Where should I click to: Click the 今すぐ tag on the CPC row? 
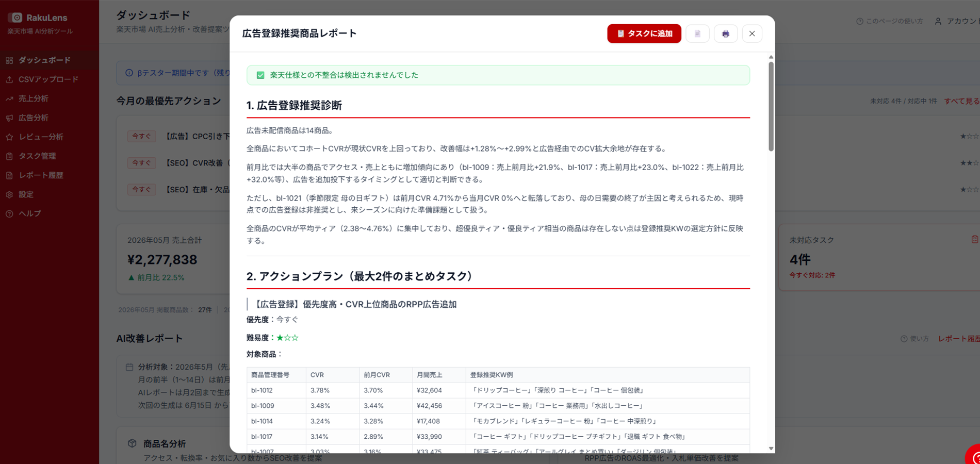pos(141,136)
